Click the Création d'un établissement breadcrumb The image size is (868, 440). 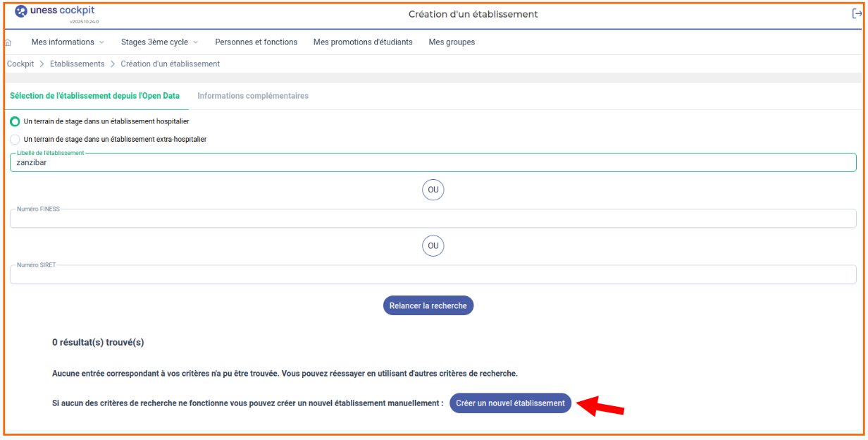170,64
